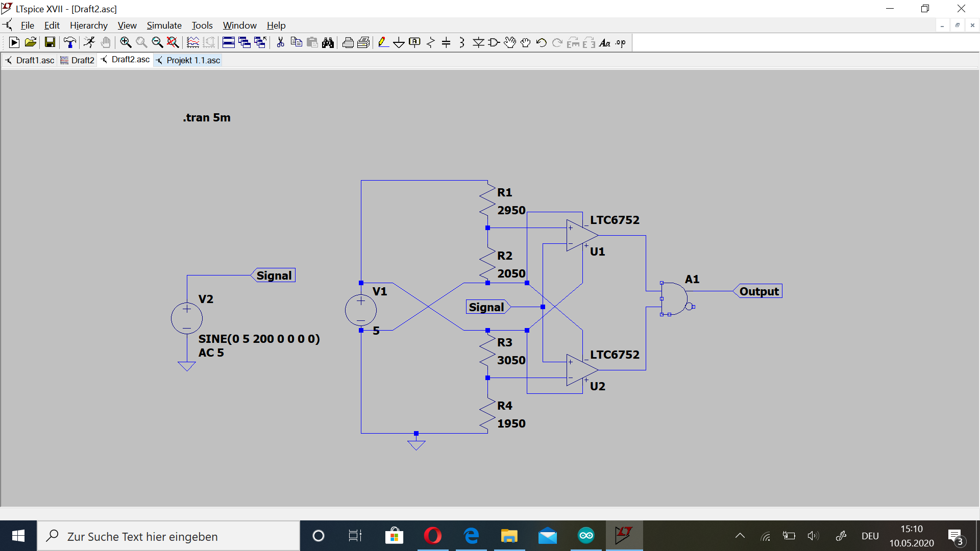
Task: Open the View menu
Action: (x=127, y=26)
